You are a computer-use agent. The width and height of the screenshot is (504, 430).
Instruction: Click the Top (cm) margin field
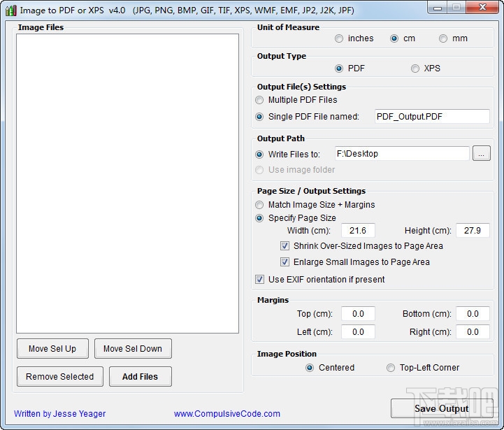pos(358,313)
